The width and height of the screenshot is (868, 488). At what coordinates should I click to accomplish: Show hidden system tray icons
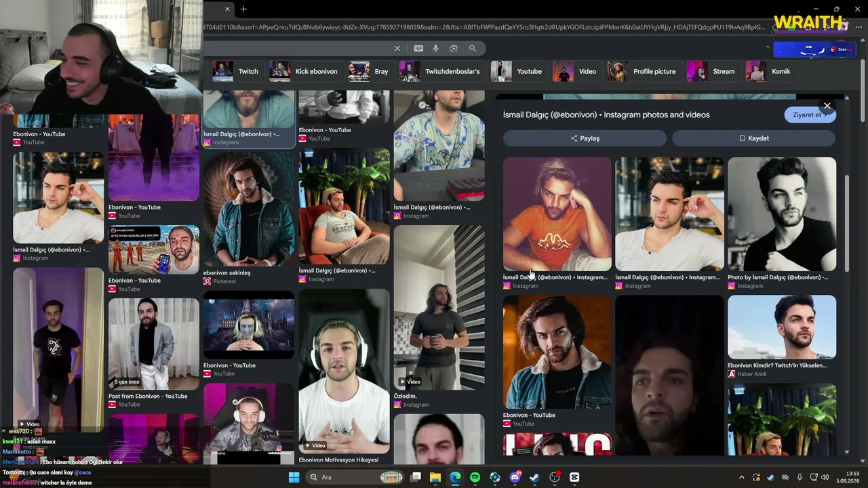tap(741, 477)
